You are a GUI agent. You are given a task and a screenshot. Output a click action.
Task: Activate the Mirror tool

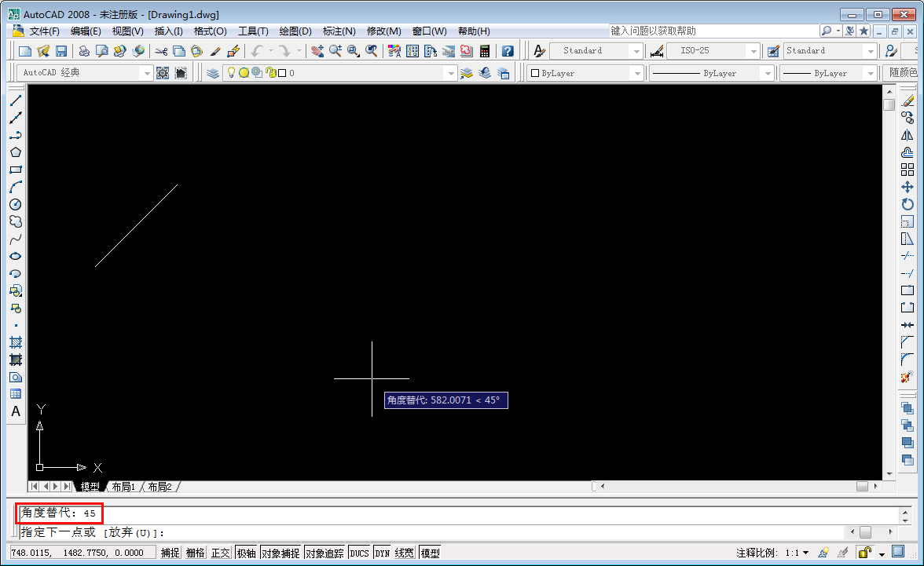(909, 134)
